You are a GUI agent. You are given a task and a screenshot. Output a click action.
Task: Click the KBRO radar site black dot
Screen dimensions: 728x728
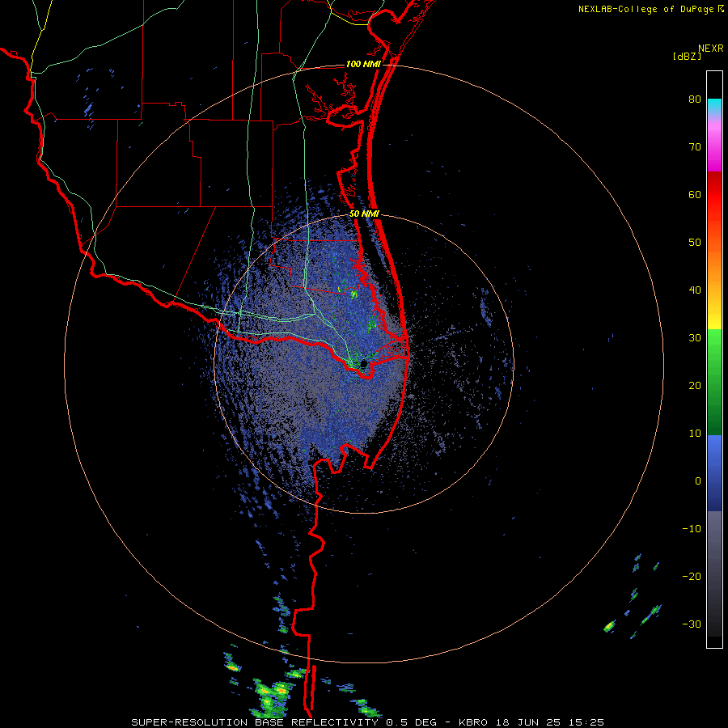363,363
